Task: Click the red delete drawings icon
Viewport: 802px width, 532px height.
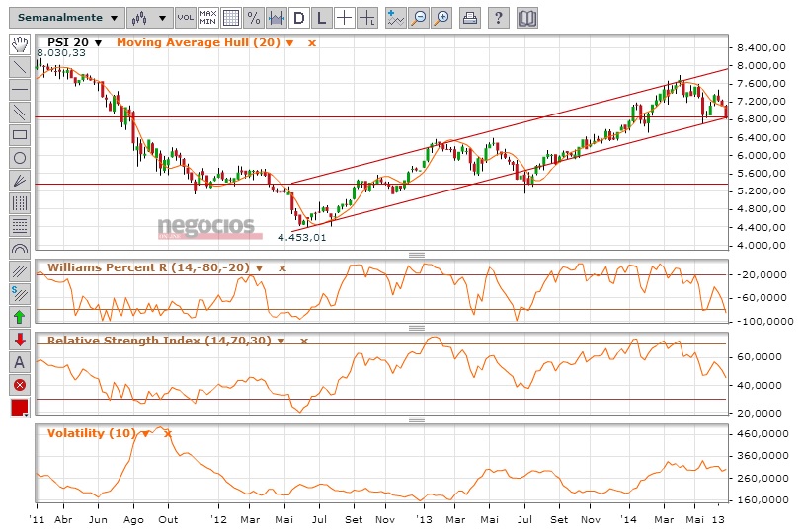Action: click(x=20, y=385)
